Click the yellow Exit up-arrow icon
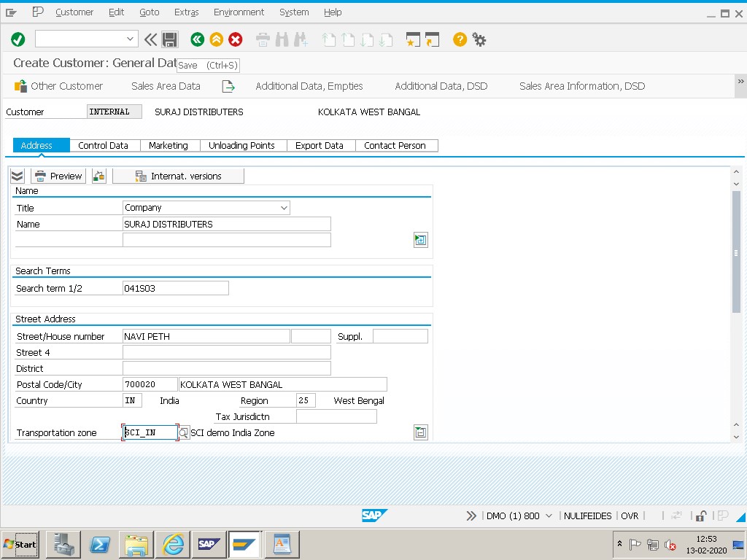This screenshot has width=747, height=560. (216, 39)
